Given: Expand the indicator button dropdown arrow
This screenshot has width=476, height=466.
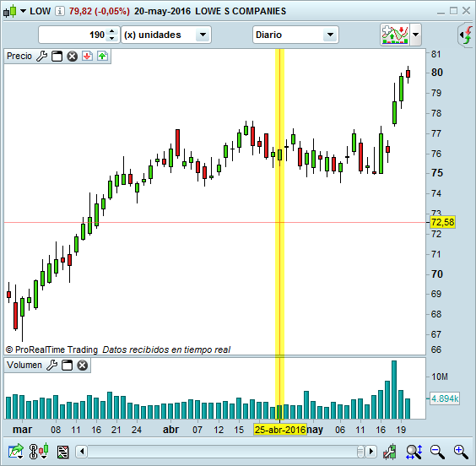Looking at the screenshot, I should [415, 35].
